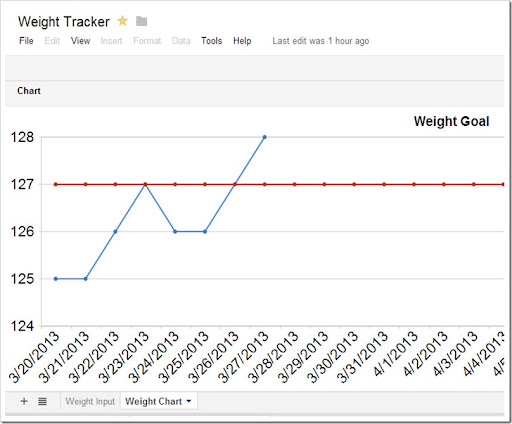Switch to the Weight Input sheet tab
Screen dimensions: 512x424
[x=90, y=401]
